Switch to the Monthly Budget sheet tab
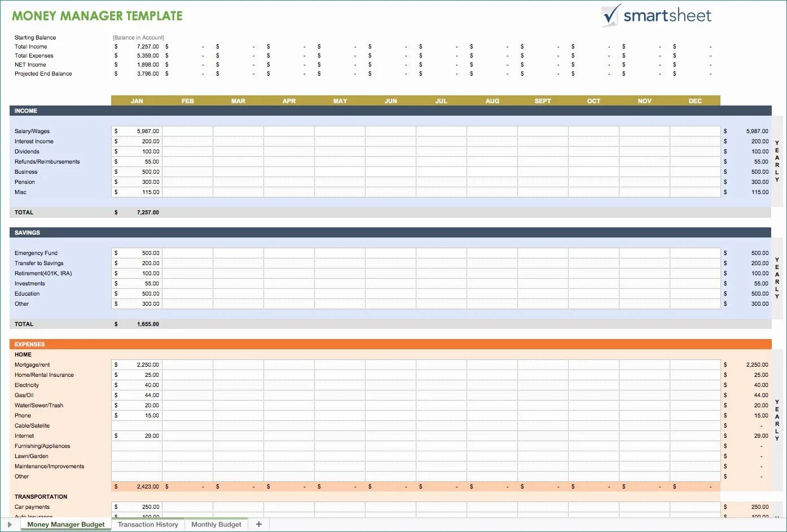Screen dimensions: 787x532 pos(216,525)
